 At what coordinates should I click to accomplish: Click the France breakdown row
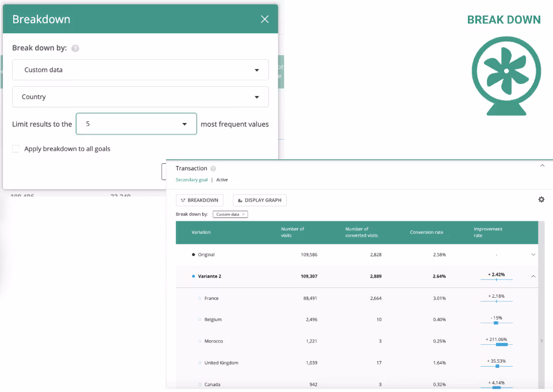tap(357, 298)
